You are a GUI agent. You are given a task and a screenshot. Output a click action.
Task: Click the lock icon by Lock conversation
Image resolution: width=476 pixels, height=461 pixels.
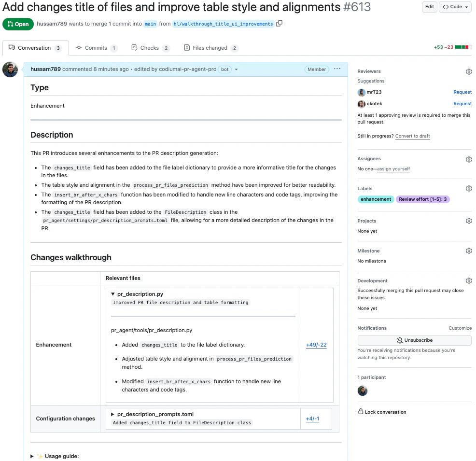(x=361, y=412)
